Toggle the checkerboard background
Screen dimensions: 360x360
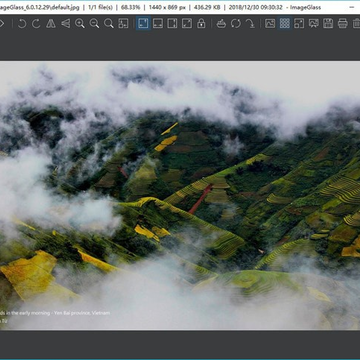point(285,24)
